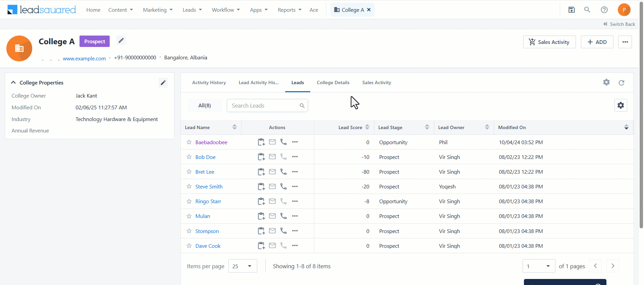Viewport: 644px width, 285px height.
Task: Switch to Lead Activity History tab
Action: 259,82
